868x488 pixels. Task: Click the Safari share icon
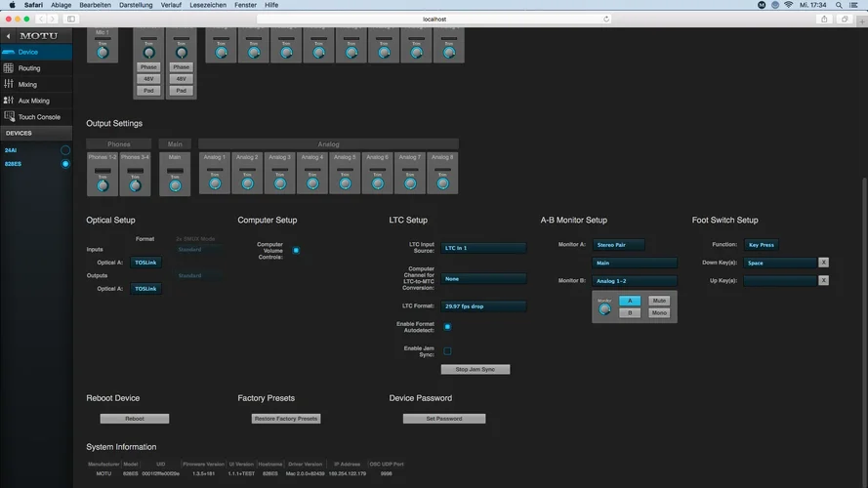[x=824, y=19]
